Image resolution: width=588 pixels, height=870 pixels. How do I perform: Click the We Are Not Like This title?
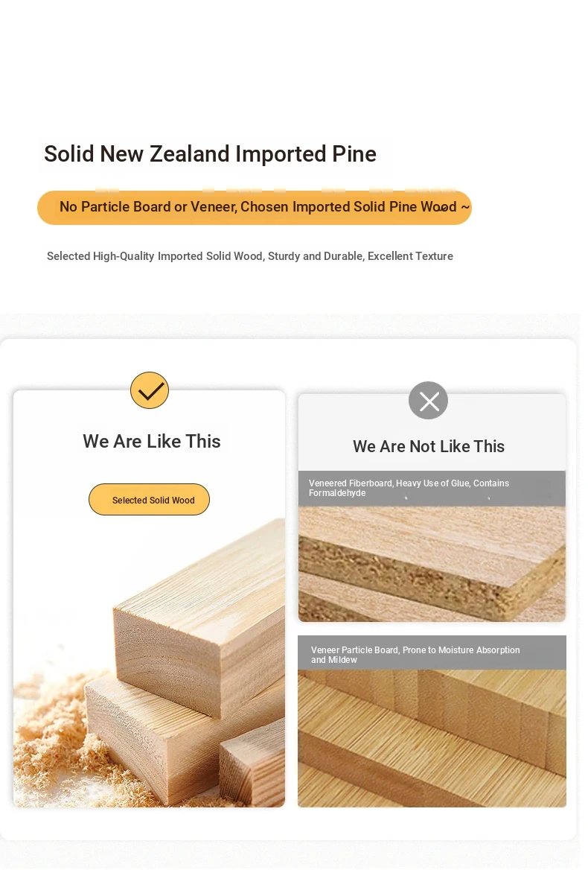coord(429,446)
